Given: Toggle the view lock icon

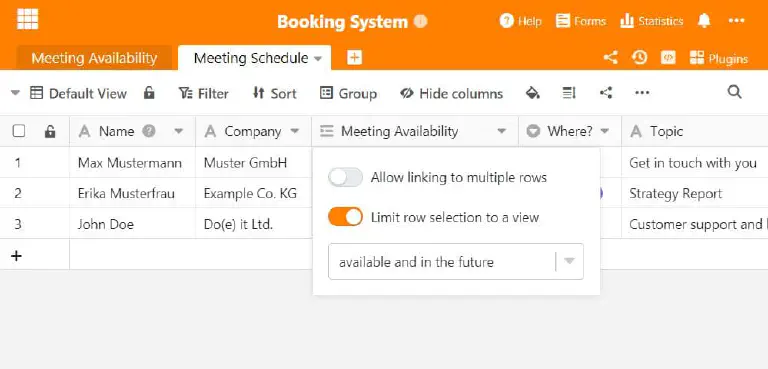Looking at the screenshot, I should [149, 93].
